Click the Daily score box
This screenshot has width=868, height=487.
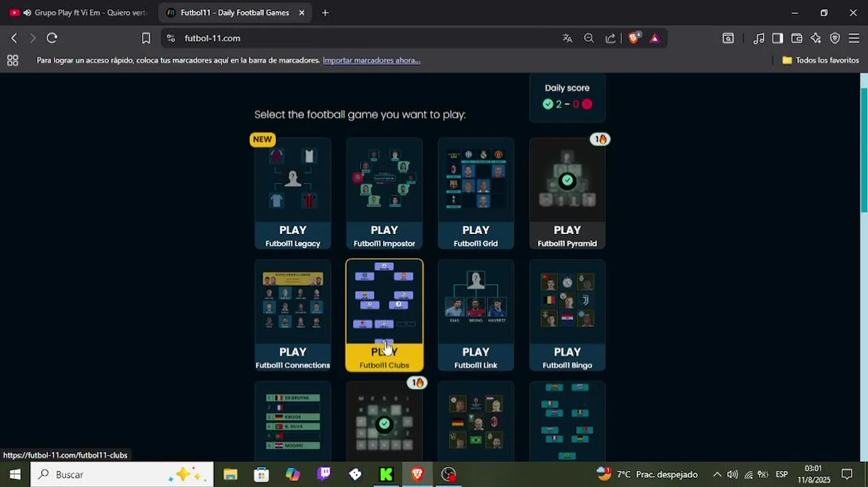pyautogui.click(x=567, y=97)
